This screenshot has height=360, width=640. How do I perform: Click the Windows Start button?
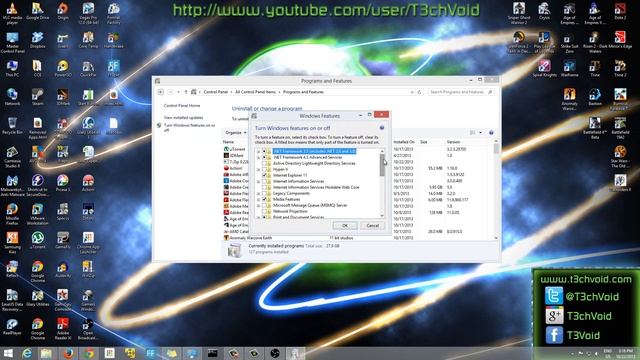(x=7, y=353)
